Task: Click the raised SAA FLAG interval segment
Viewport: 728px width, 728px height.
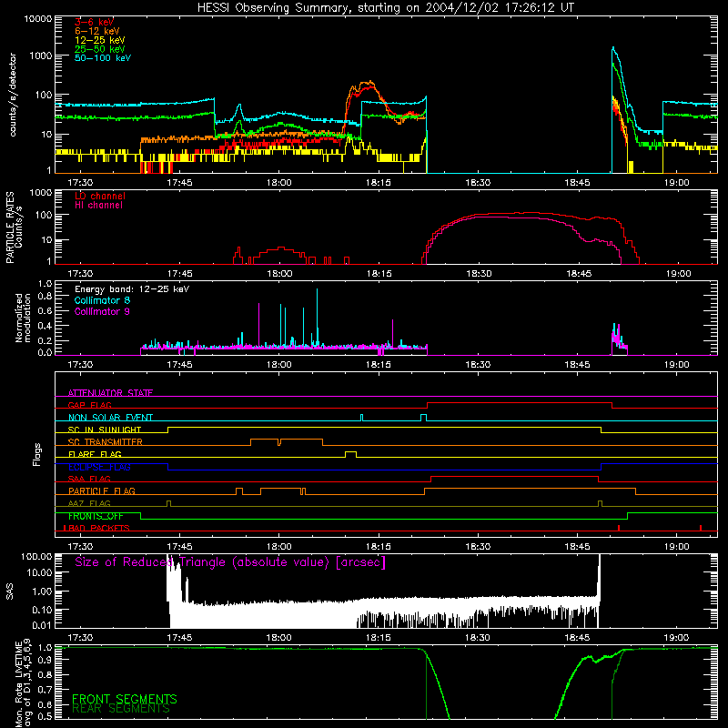Action: 514,477
